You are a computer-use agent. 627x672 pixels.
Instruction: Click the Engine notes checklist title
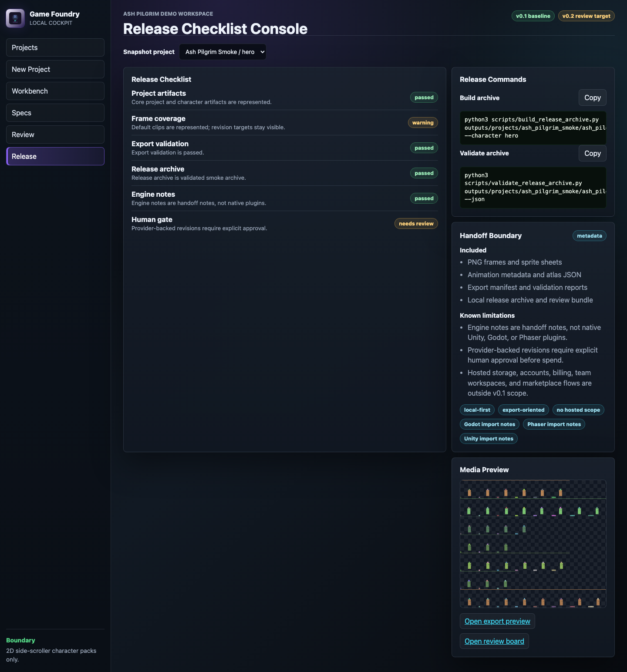153,194
